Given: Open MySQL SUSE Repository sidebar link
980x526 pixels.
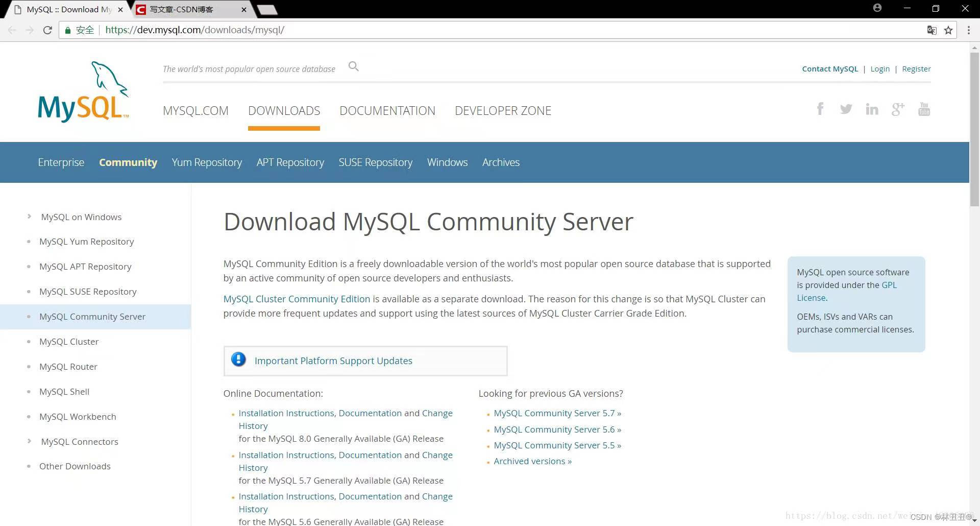Looking at the screenshot, I should click(88, 292).
